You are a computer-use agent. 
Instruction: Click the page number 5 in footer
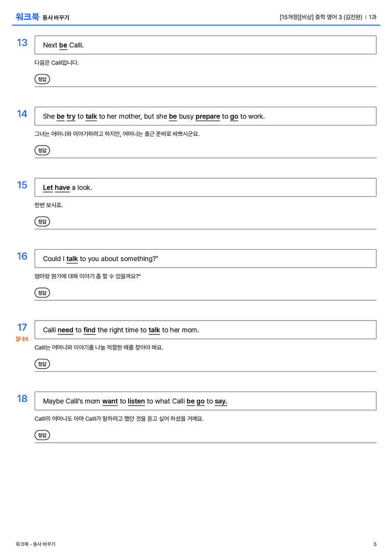(375, 544)
